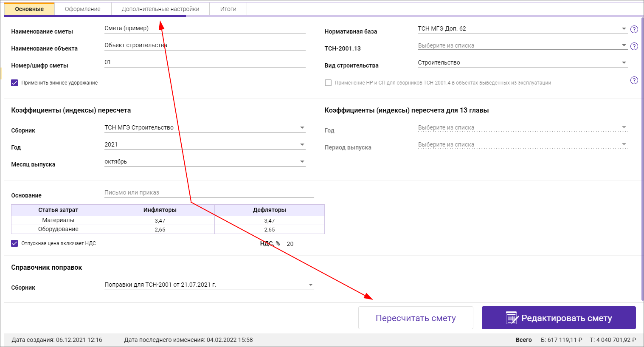Viewport: 644px width, 347px height.
Task: Open help for НР и СП checkbox
Action: pos(634,80)
